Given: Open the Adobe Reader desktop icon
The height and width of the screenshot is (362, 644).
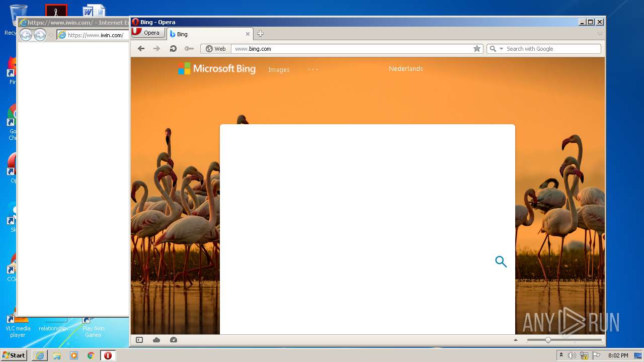Looking at the screenshot, I should pos(56,10).
